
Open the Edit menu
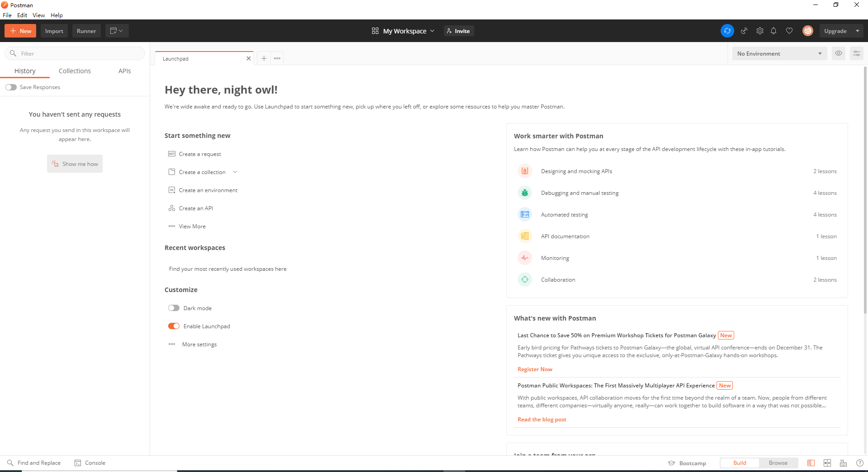[x=22, y=15]
